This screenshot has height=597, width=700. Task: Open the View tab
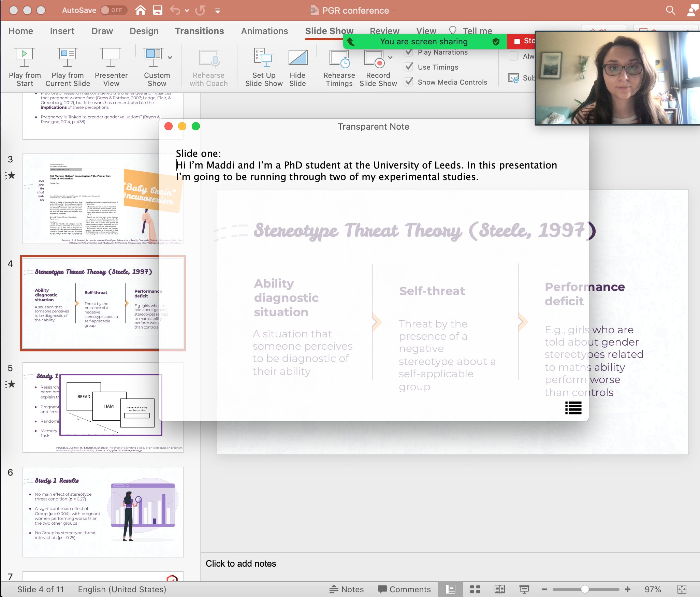click(426, 31)
